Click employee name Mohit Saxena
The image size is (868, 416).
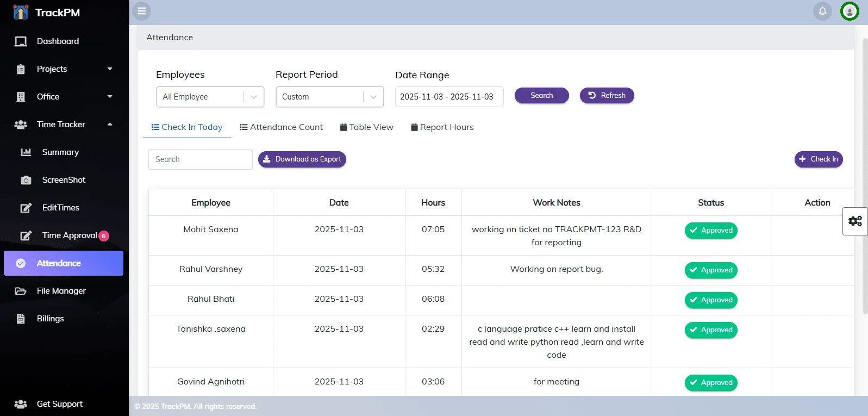pyautogui.click(x=211, y=229)
